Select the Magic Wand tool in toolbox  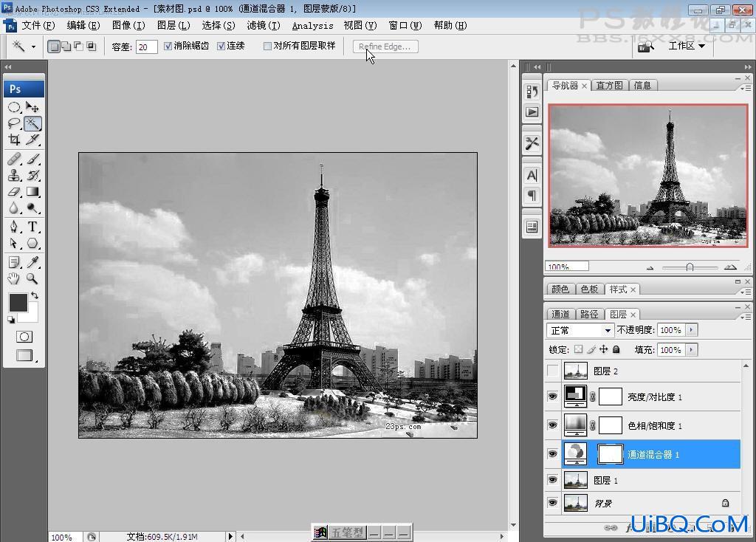pos(32,123)
